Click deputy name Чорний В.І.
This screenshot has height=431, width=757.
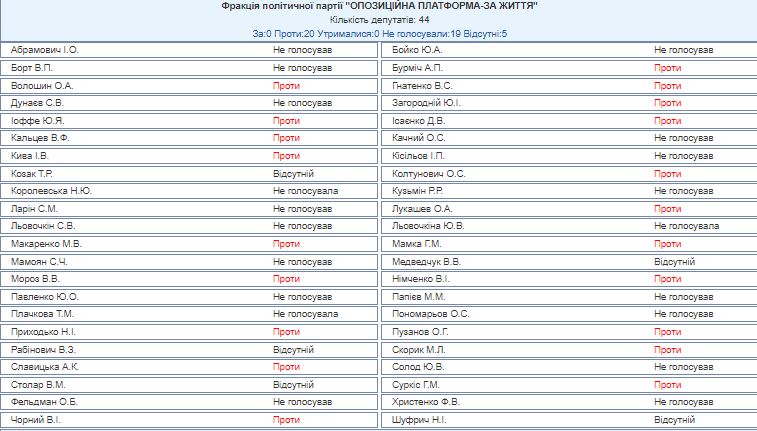click(x=36, y=420)
